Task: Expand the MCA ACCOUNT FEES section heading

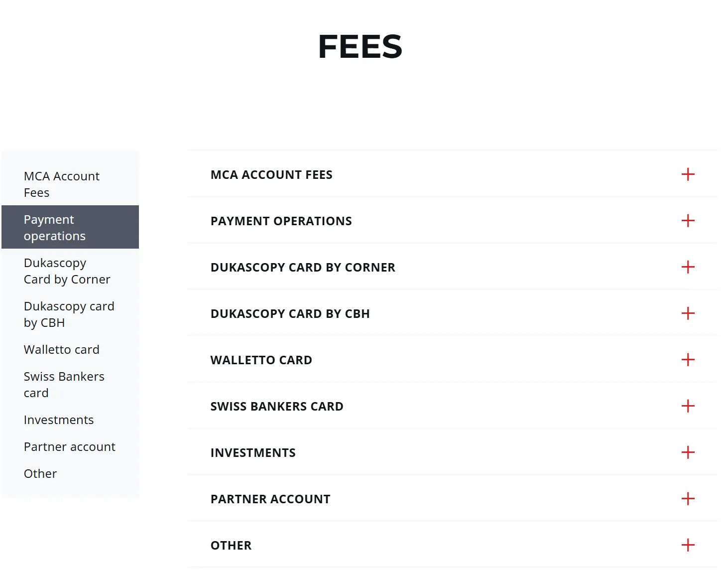Action: (x=271, y=175)
